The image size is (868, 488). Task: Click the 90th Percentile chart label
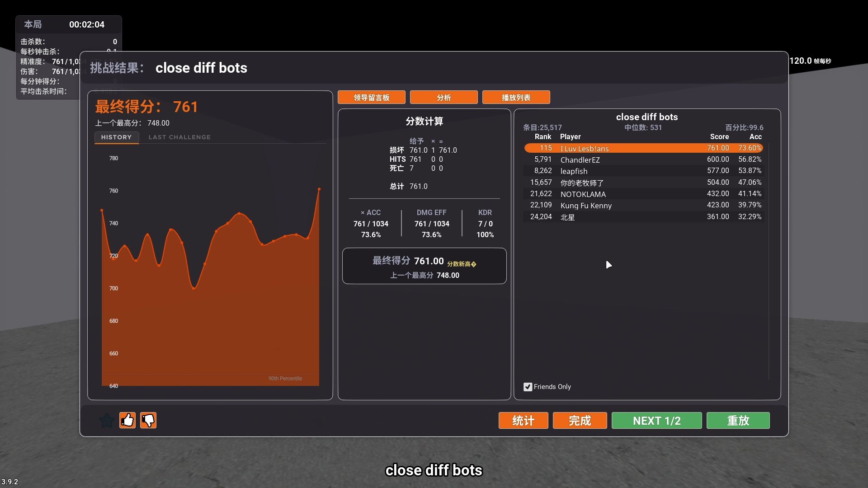[285, 378]
